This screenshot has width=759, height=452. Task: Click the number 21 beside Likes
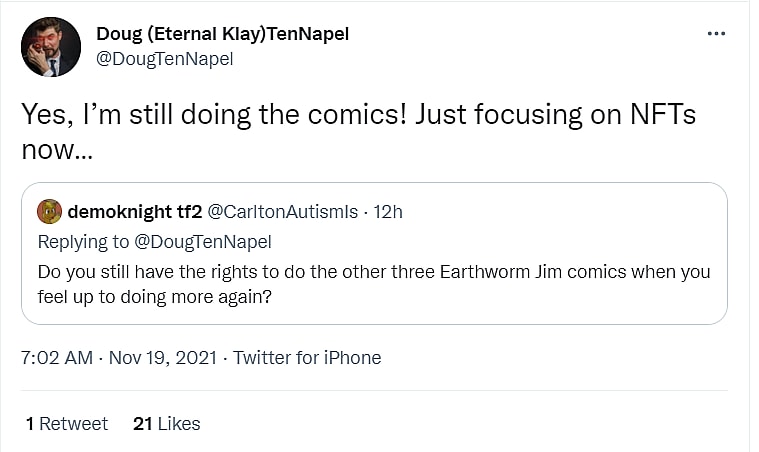coord(142,424)
